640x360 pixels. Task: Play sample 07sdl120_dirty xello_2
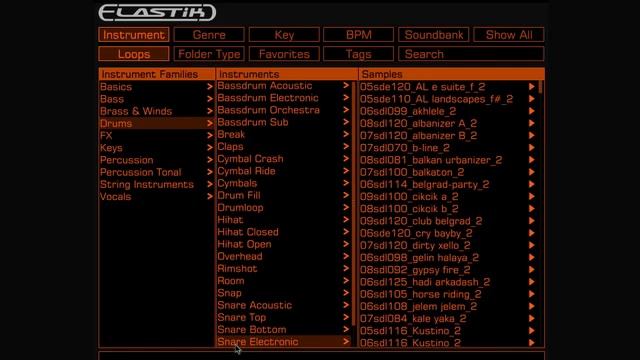click(x=531, y=245)
